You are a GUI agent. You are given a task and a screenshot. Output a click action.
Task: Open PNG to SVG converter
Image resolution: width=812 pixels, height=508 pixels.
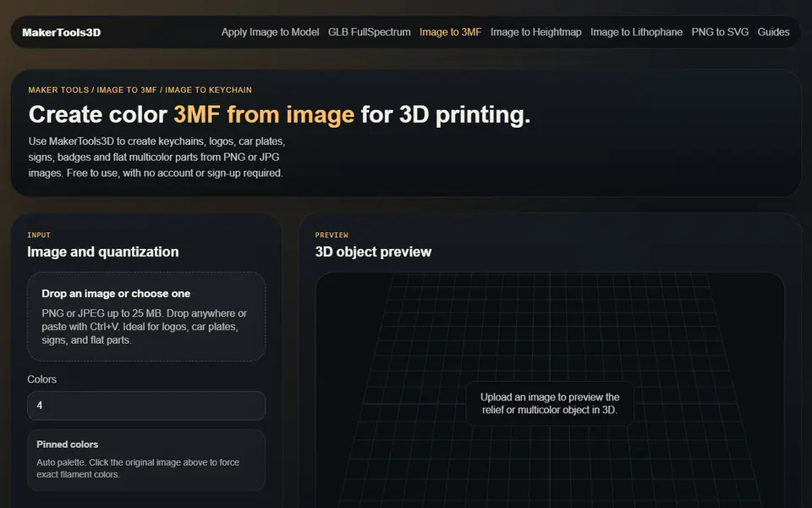pyautogui.click(x=720, y=32)
